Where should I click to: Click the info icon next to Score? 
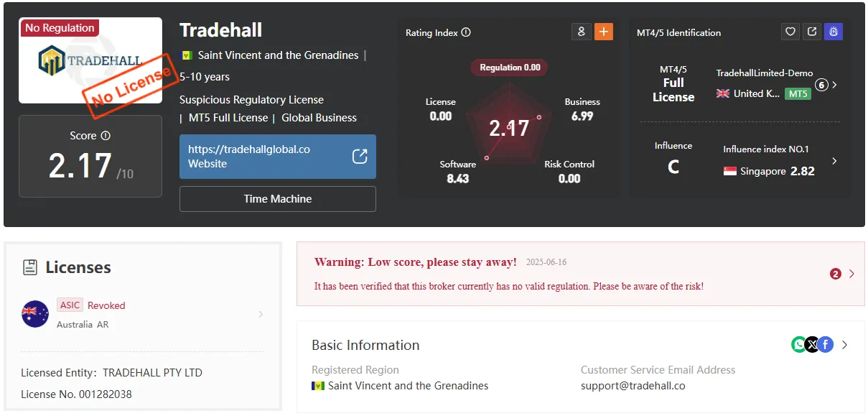click(106, 136)
